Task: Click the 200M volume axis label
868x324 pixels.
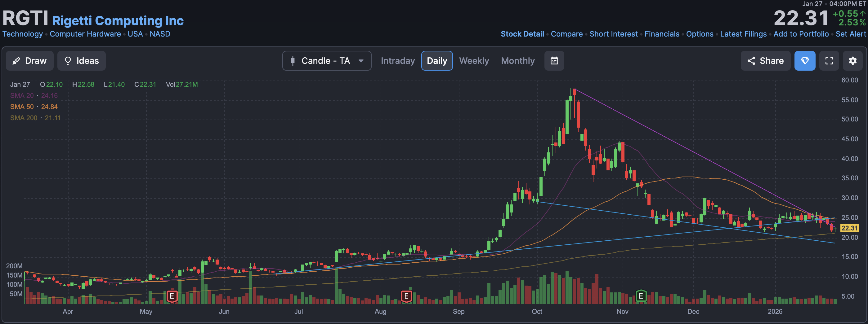Action: pyautogui.click(x=14, y=266)
